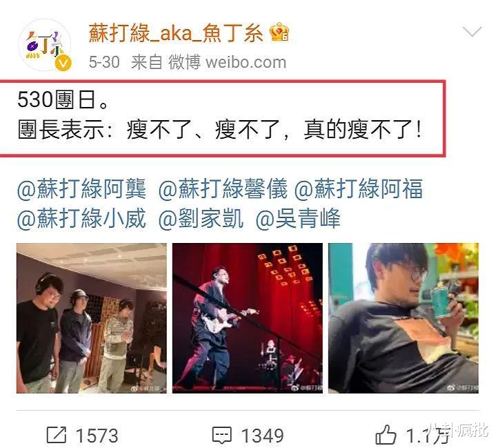This screenshot has height=448, width=496.
Task: Open comments via speech bubble icon
Action: tap(221, 436)
